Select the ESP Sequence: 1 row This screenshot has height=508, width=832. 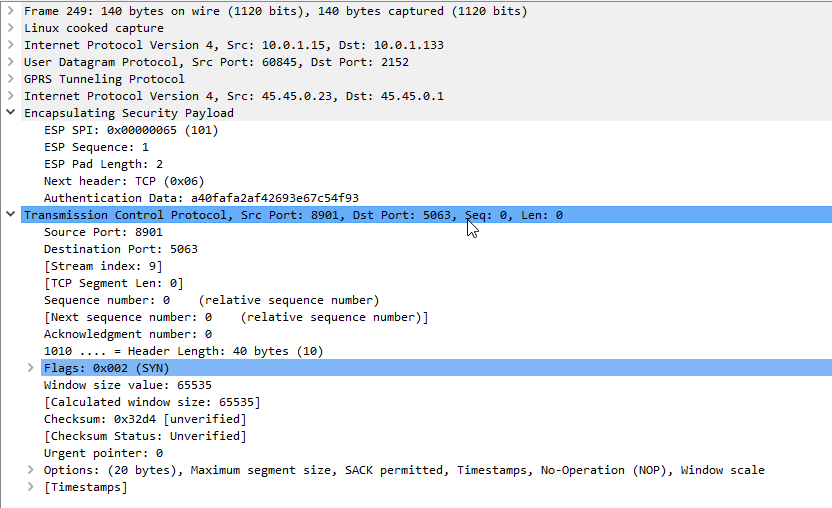click(x=427, y=147)
